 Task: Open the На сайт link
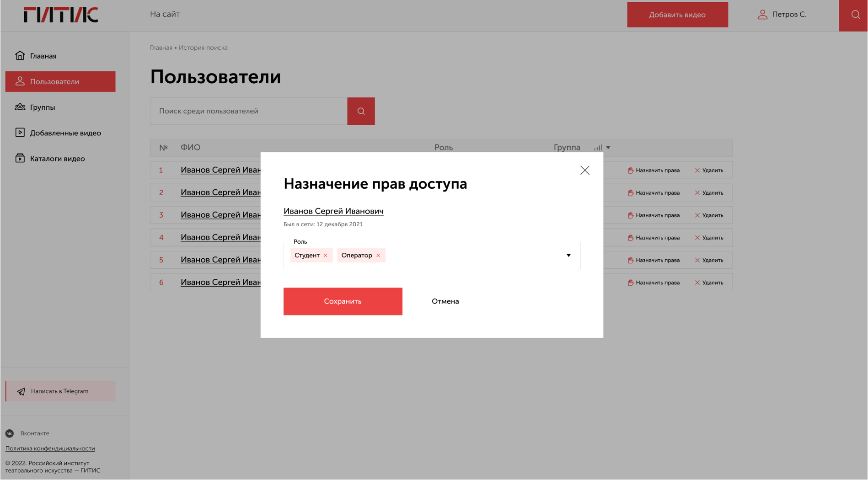(165, 14)
